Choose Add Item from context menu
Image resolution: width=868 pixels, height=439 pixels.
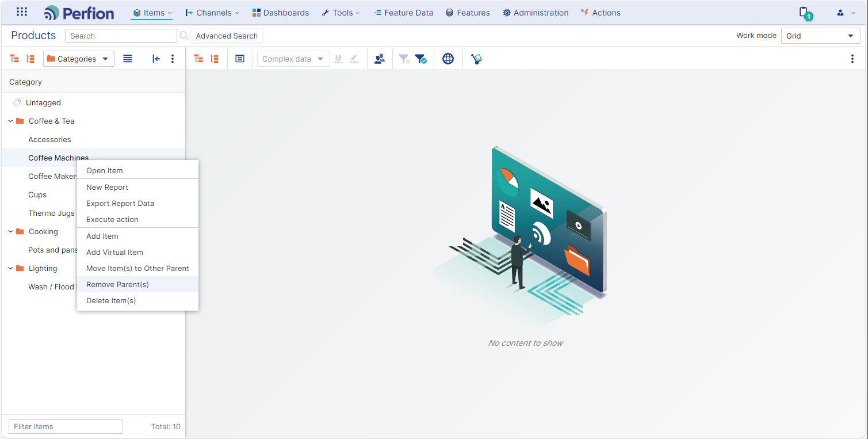[x=137, y=236]
